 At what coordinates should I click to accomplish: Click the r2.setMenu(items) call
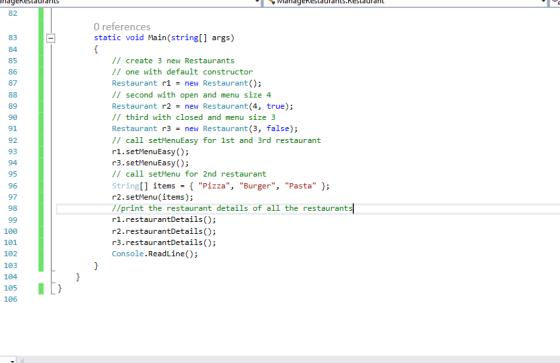(x=152, y=197)
